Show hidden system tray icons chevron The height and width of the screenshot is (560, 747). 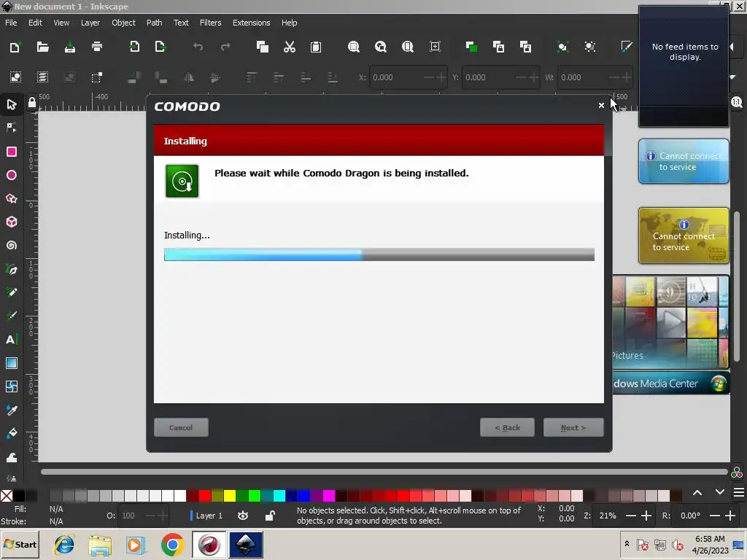(627, 544)
